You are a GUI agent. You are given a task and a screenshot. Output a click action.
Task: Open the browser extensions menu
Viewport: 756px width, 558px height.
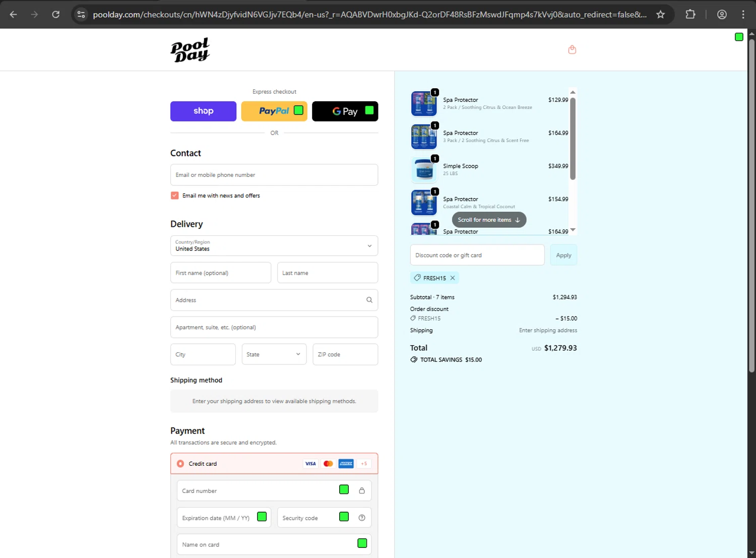pos(690,15)
